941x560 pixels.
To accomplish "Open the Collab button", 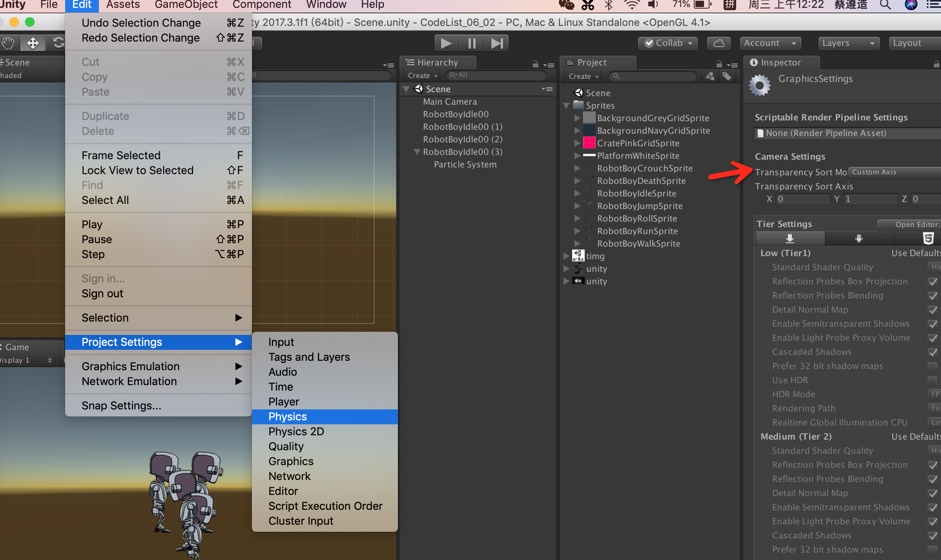I will [668, 43].
